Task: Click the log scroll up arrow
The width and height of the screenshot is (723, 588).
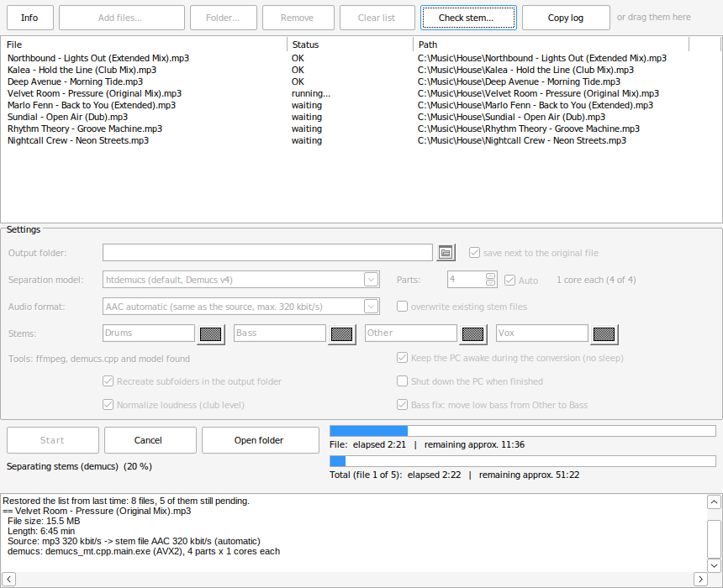Action: [x=714, y=501]
